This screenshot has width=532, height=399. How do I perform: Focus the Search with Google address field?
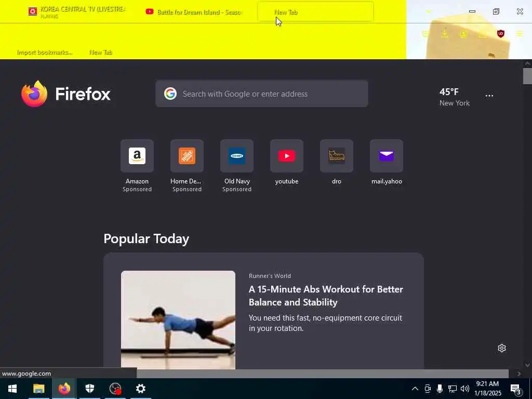pos(262,94)
